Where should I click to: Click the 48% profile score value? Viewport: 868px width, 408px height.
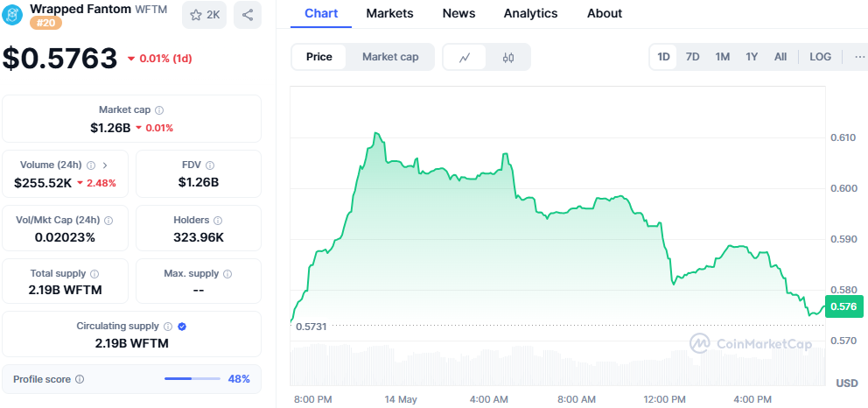[239, 379]
